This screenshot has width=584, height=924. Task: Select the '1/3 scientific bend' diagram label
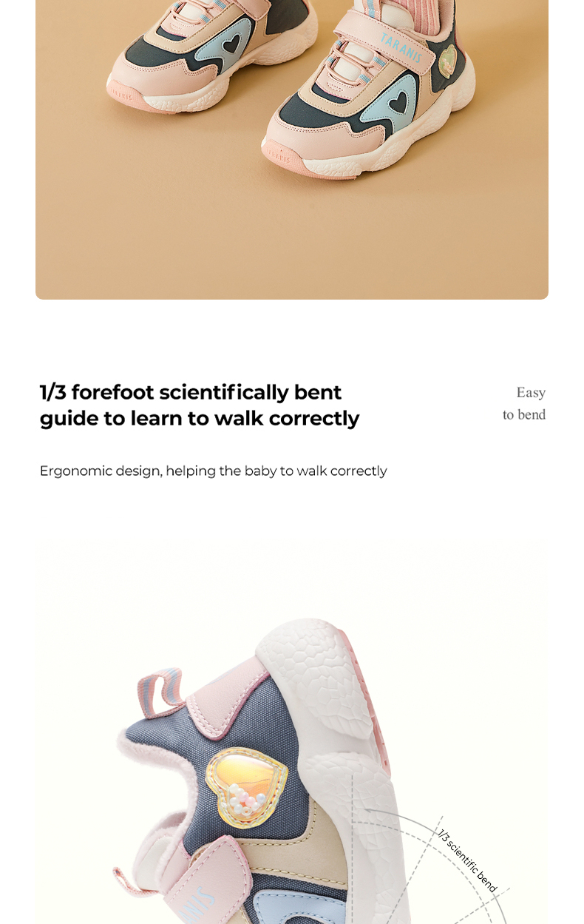click(467, 860)
